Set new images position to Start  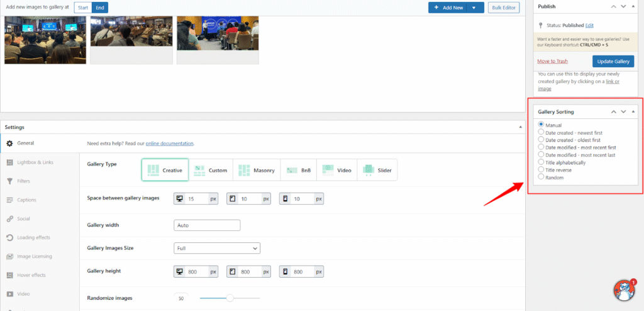click(83, 8)
